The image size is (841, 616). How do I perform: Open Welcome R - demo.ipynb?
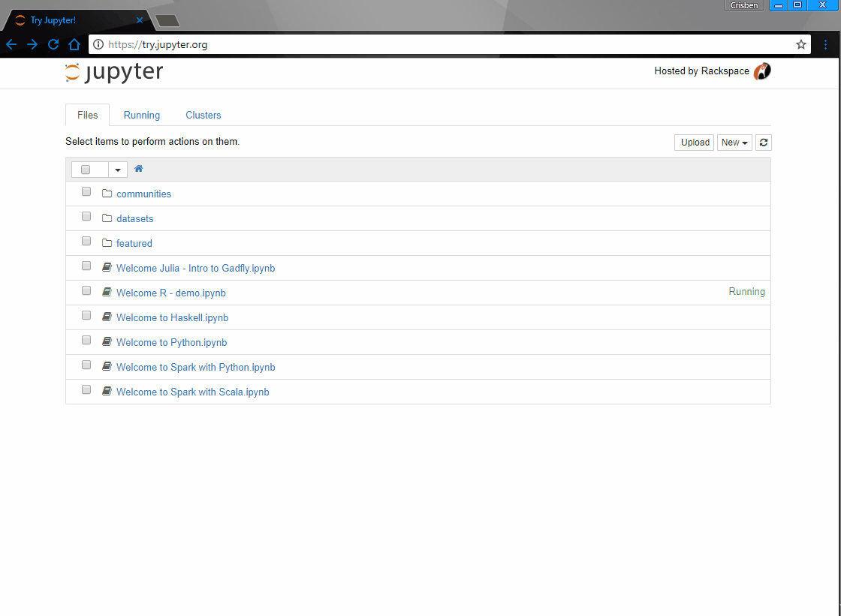171,293
